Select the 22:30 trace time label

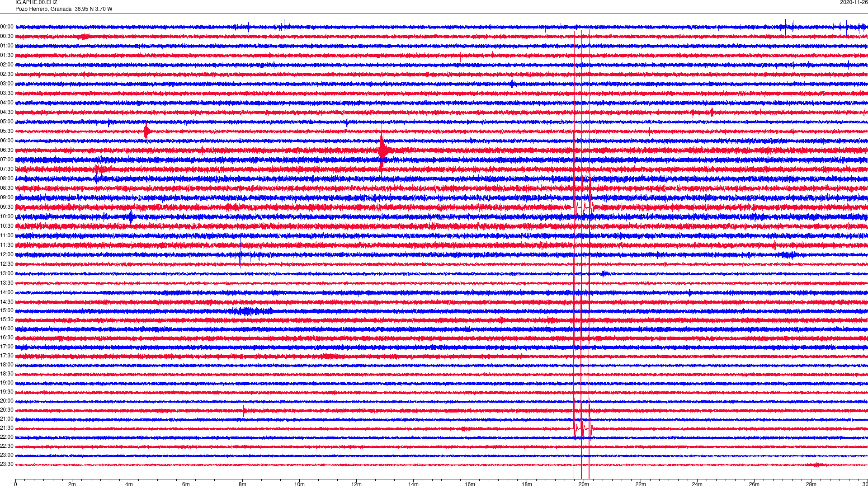tap(7, 446)
